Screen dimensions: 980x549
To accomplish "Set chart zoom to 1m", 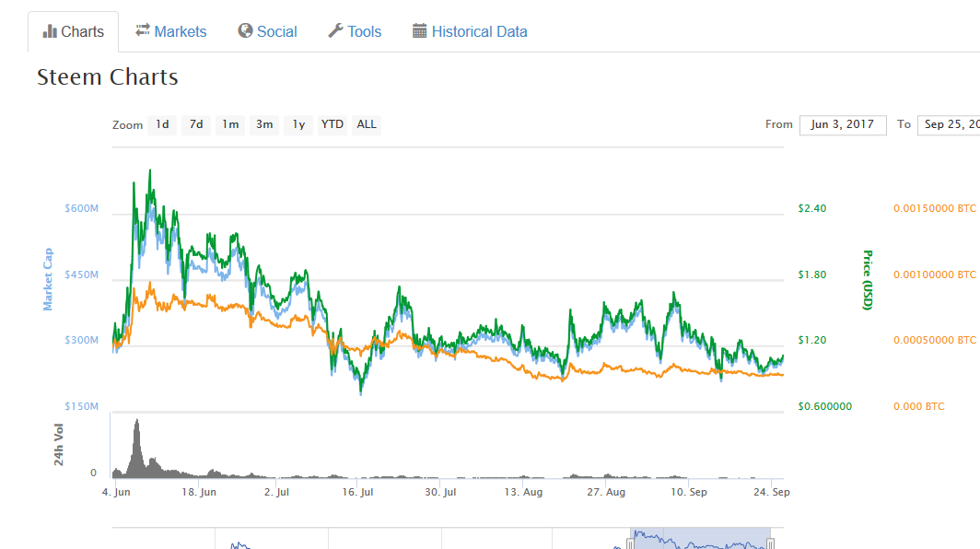I will [230, 124].
